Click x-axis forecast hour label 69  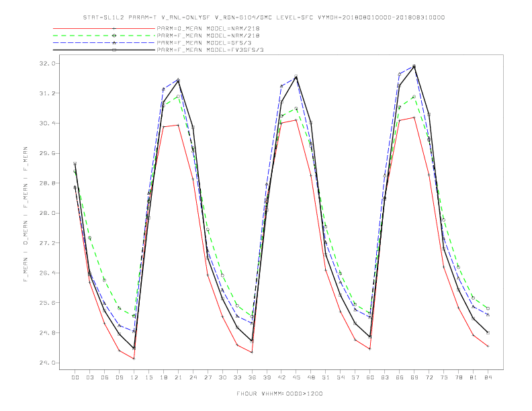click(414, 377)
